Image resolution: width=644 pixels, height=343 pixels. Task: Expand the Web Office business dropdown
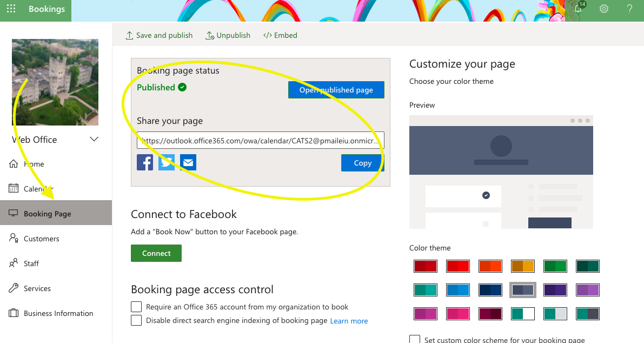pos(94,140)
